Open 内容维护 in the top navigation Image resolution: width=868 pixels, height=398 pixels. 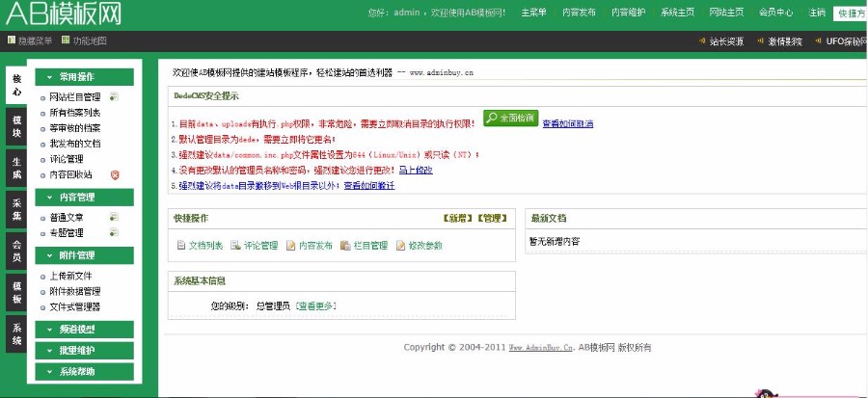tap(628, 13)
